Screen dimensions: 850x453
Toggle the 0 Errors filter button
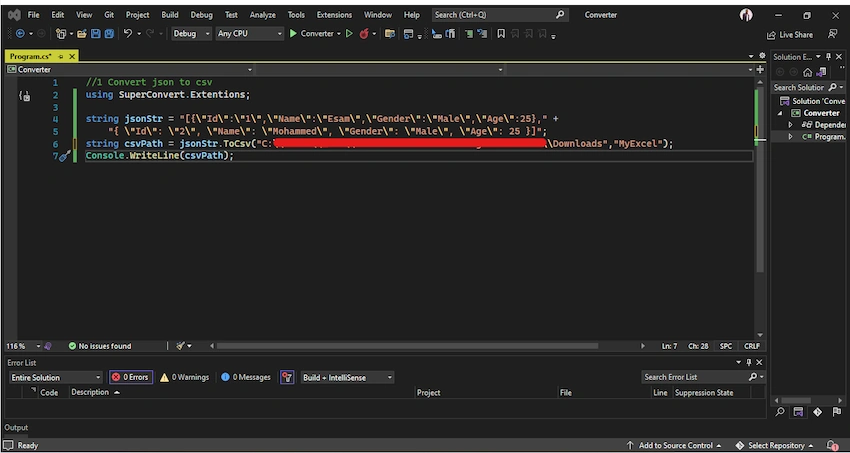pyautogui.click(x=130, y=377)
